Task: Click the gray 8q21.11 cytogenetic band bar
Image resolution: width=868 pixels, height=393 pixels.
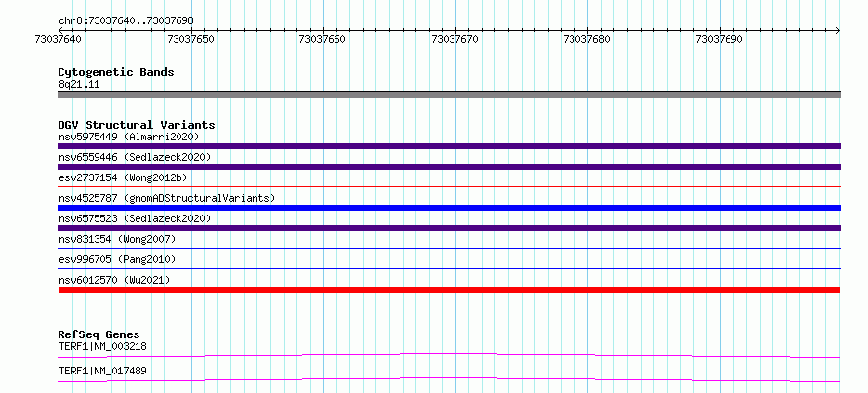Action: point(449,95)
